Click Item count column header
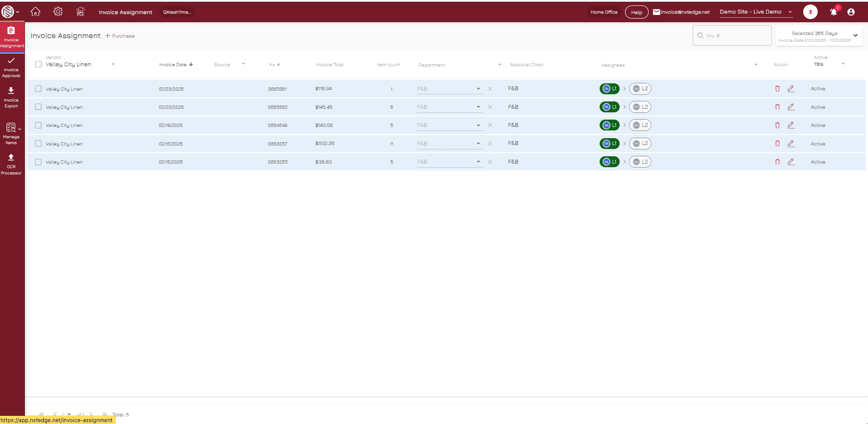868x424 pixels. click(388, 65)
